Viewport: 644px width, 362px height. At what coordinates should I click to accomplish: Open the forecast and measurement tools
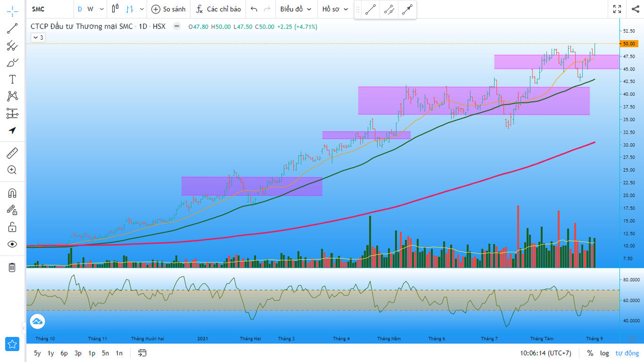tap(12, 113)
